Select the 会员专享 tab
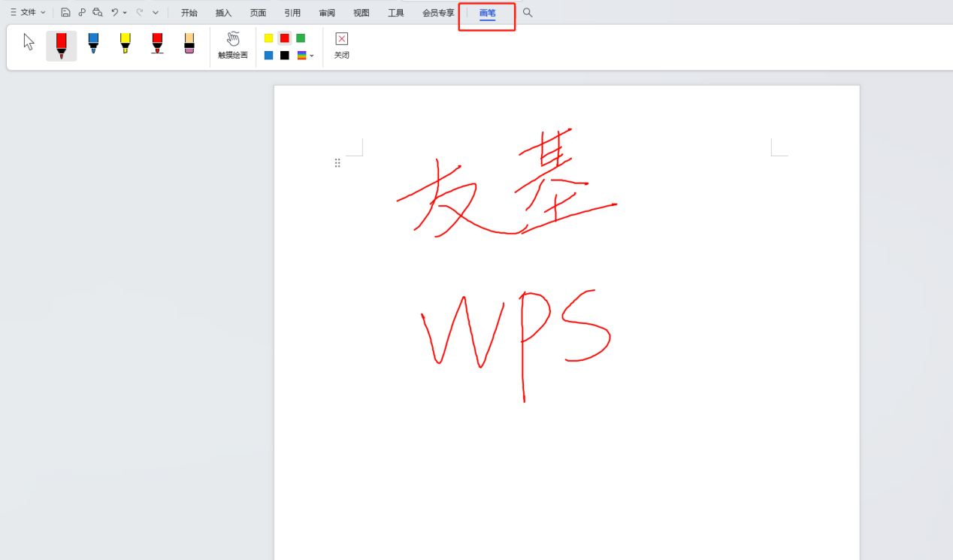 coord(438,13)
